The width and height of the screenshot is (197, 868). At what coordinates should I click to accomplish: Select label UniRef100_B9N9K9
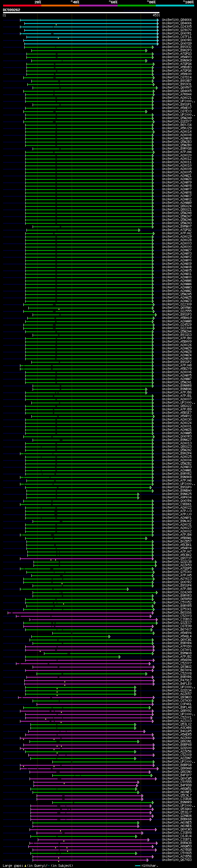pyautogui.click(x=177, y=61)
